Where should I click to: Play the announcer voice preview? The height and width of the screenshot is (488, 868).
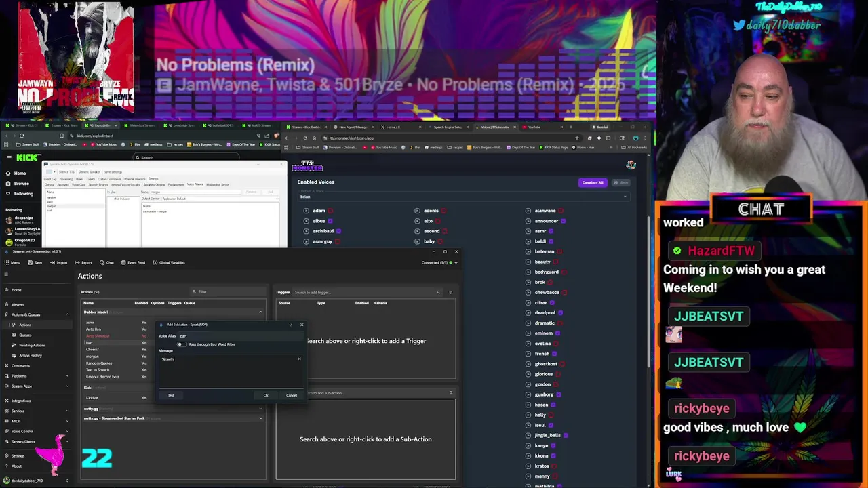tap(528, 221)
